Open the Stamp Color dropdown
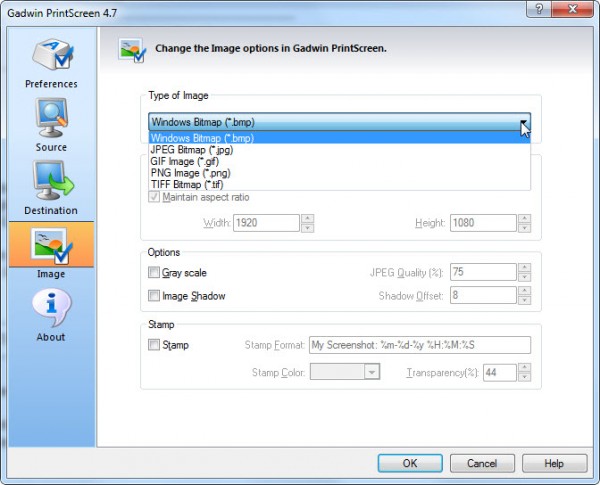The height and width of the screenshot is (485, 600). [x=372, y=372]
